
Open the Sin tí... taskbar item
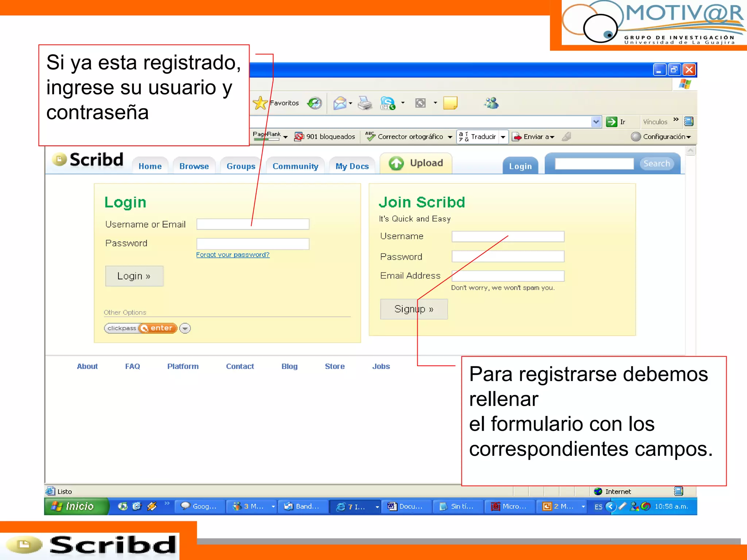(457, 506)
